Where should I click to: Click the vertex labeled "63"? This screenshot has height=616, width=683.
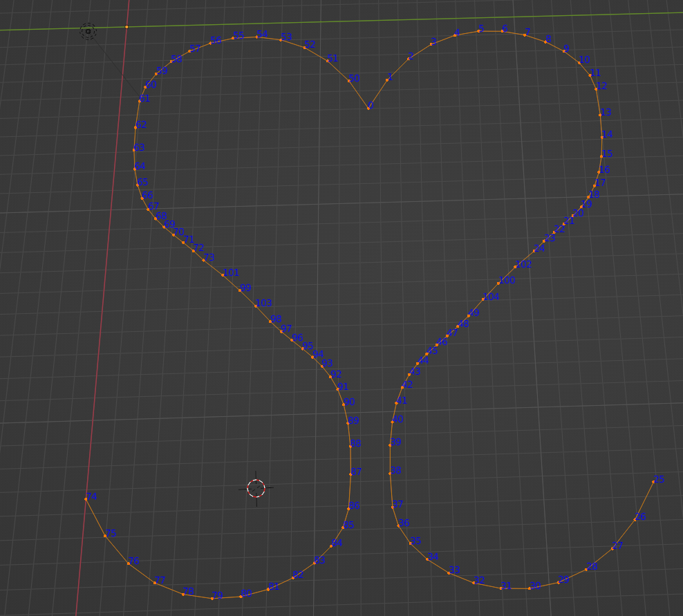133,150
